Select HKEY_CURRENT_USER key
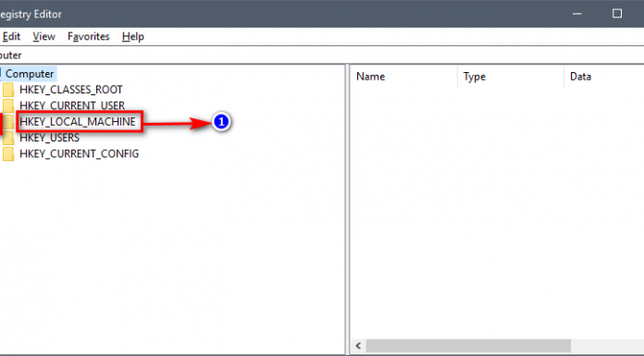The image size is (644, 356). pyautogui.click(x=72, y=105)
